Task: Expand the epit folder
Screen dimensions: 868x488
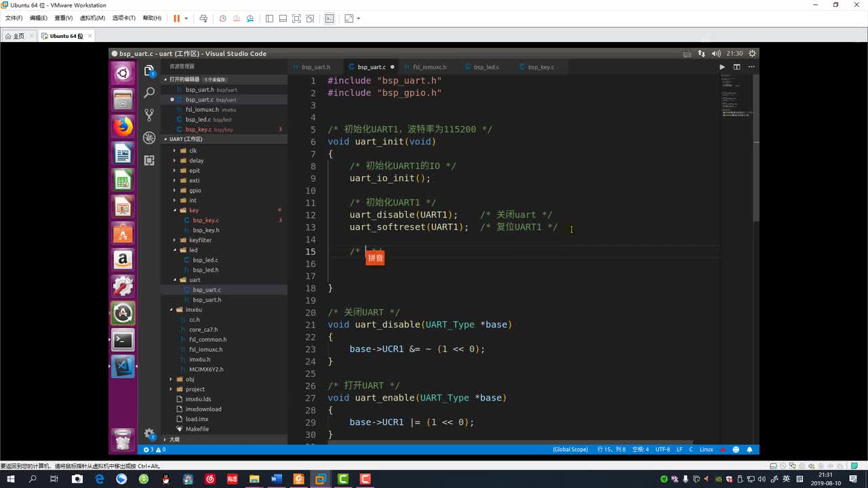Action: click(x=174, y=170)
